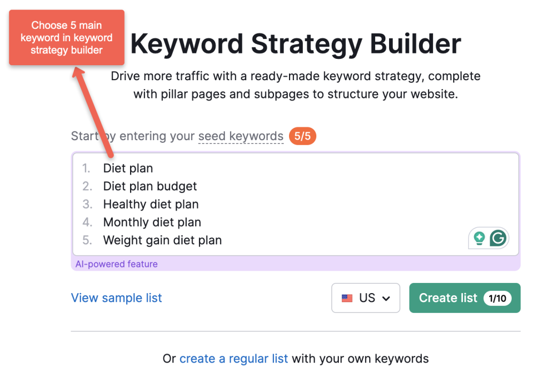Click the AI-powered feature label
The width and height of the screenshot is (548, 392).
[117, 264]
